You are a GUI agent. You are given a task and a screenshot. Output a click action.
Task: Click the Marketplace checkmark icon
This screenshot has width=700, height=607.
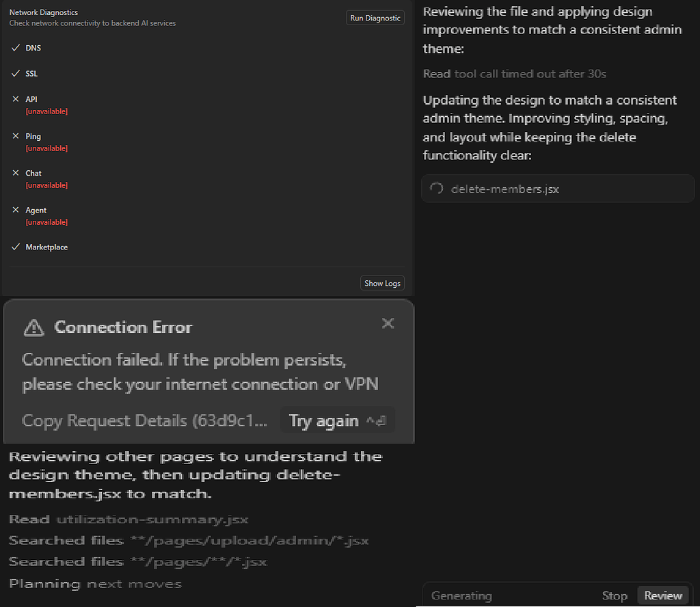pos(16,247)
